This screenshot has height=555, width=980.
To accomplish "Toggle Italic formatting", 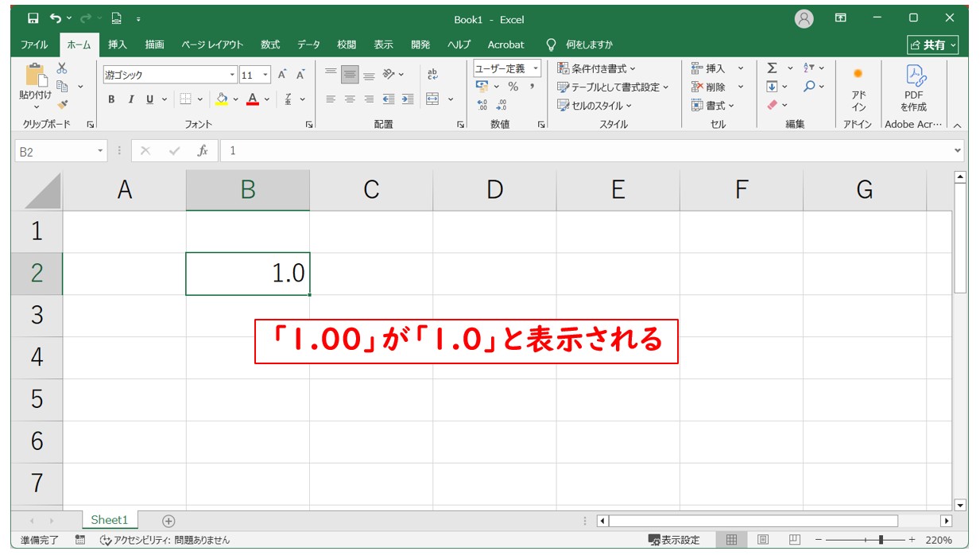I will pos(130,99).
